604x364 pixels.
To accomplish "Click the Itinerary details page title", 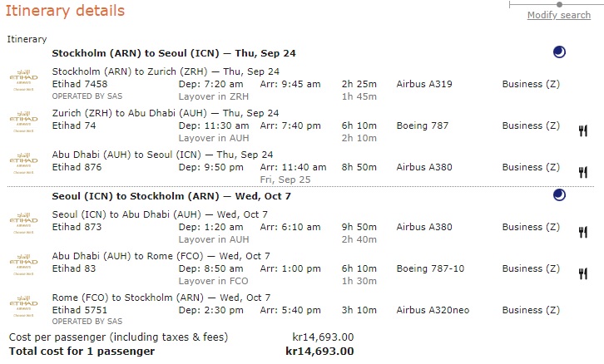I will point(65,11).
